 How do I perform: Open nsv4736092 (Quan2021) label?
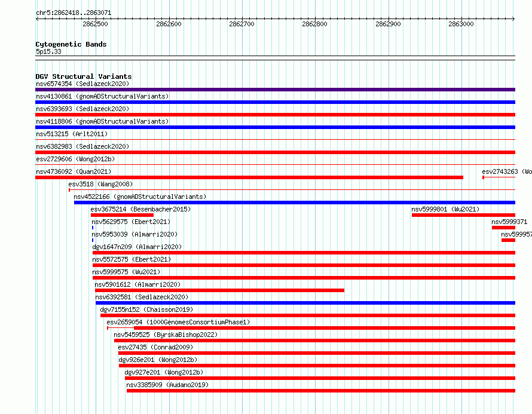74,171
